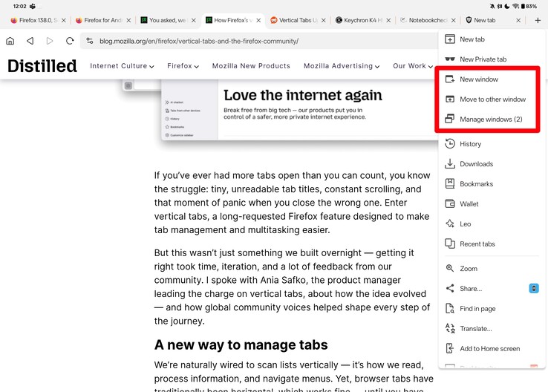Tap the blue device icon beside Share
548x392 pixels.
pyautogui.click(x=534, y=288)
